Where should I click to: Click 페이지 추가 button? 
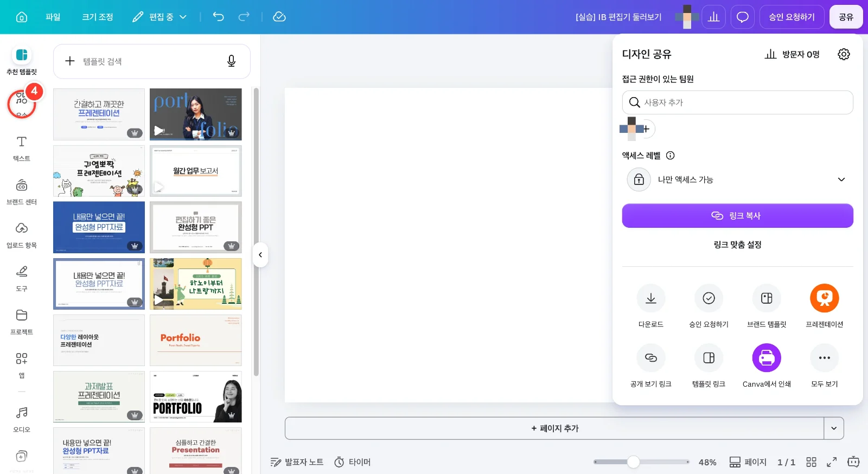pos(554,428)
